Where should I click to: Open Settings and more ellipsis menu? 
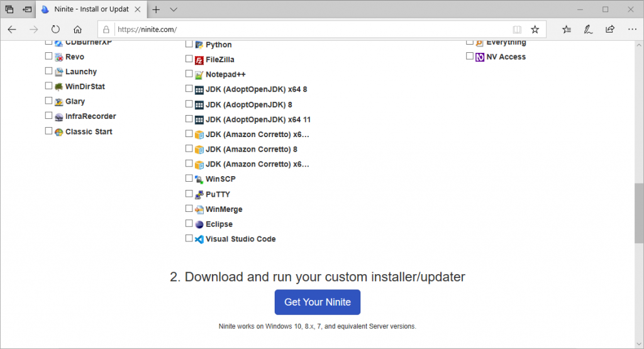pos(632,29)
